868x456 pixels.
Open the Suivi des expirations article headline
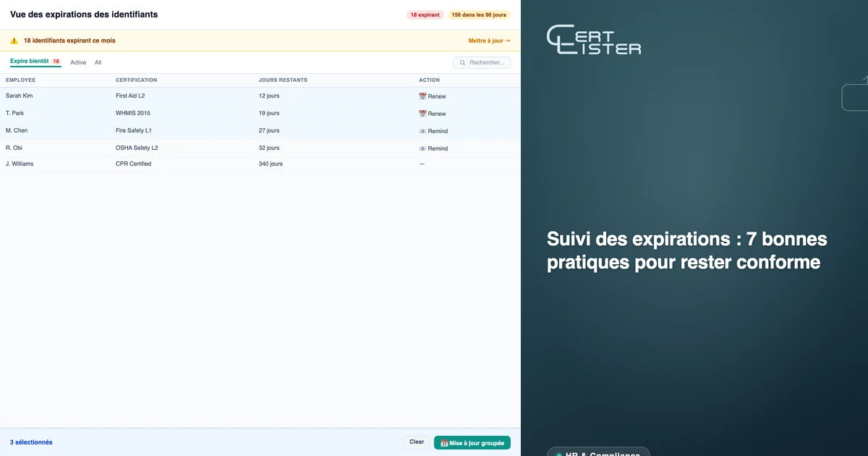pos(687,250)
